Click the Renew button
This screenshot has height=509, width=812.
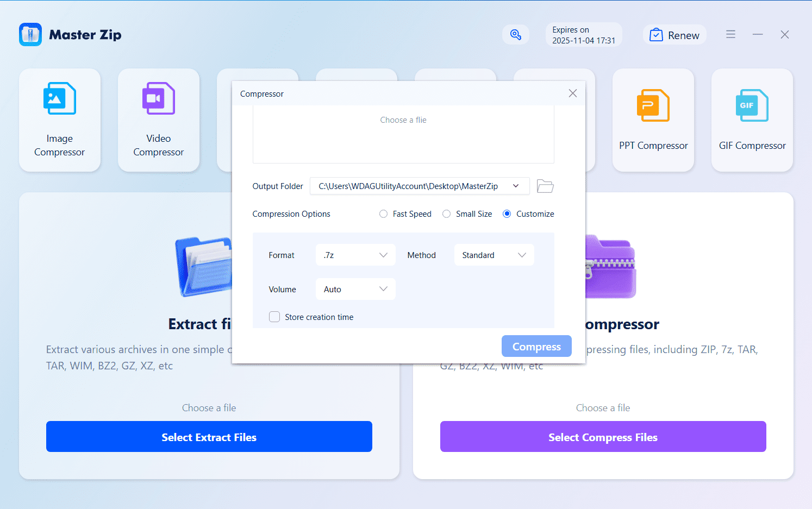674,35
